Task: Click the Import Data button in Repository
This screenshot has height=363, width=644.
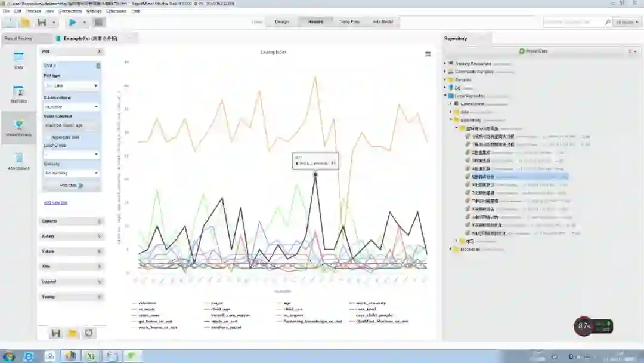Action: 533,51
